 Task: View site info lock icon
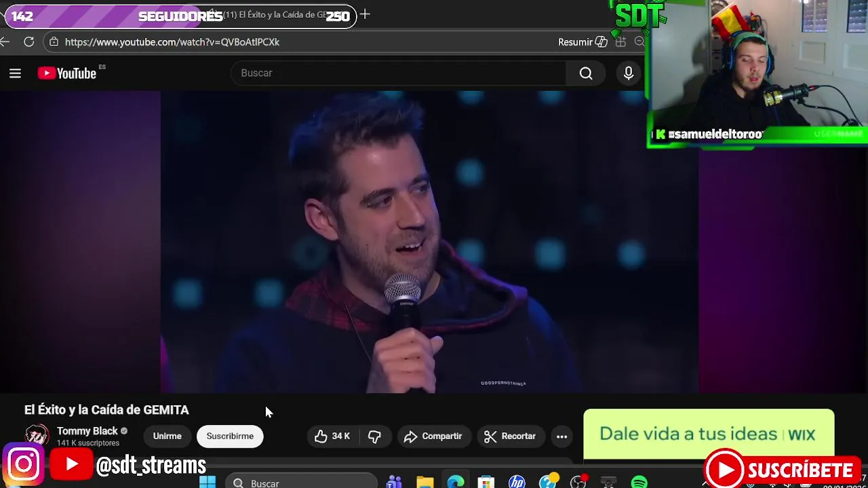pos(54,42)
